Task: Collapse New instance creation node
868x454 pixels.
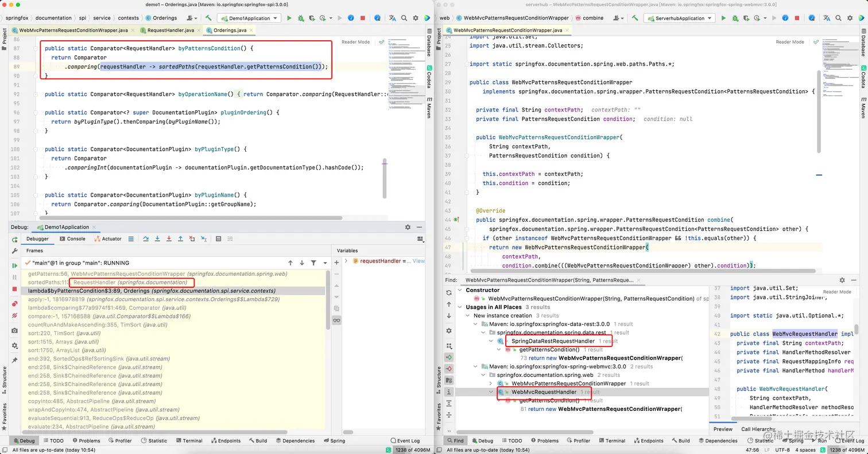Action: coord(468,316)
